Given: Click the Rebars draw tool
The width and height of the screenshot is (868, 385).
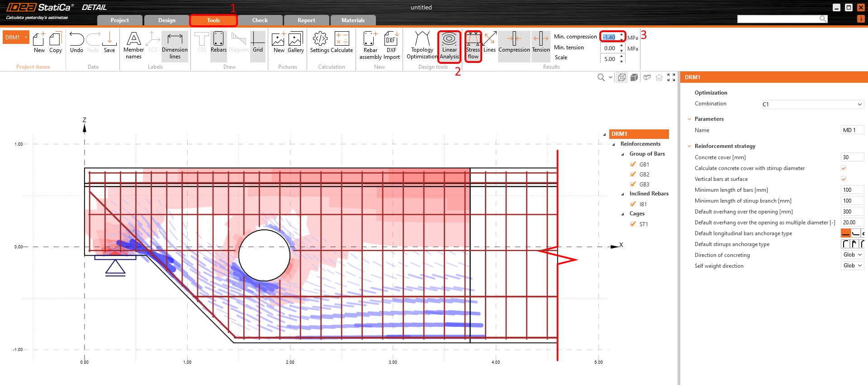Looking at the screenshot, I should [x=218, y=43].
